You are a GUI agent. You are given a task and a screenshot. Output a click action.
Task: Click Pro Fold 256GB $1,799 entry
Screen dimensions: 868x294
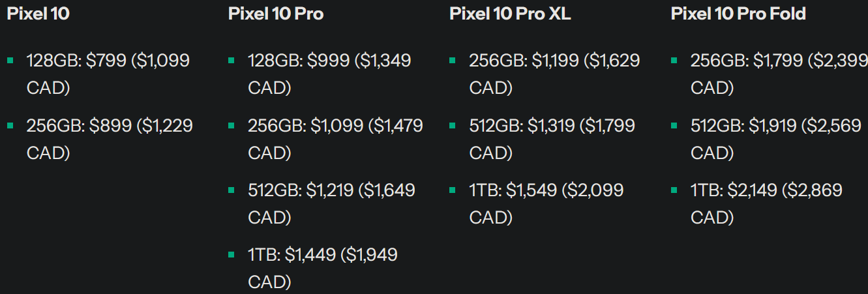pos(779,74)
